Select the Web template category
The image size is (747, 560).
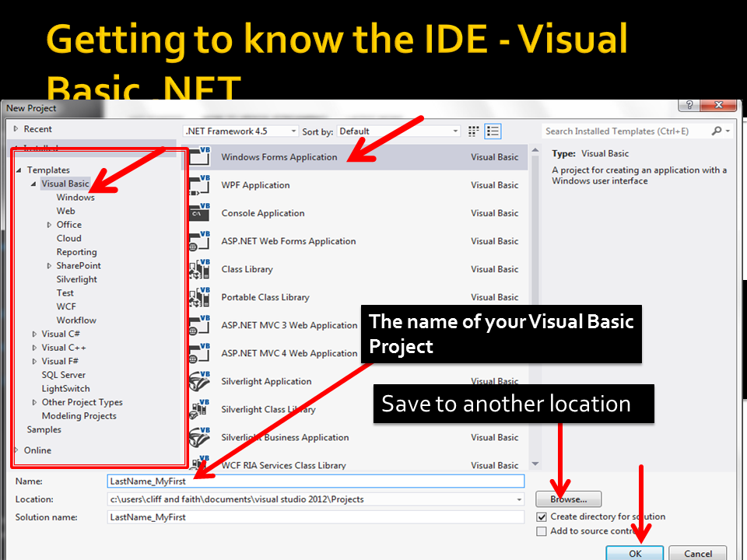tap(65, 211)
